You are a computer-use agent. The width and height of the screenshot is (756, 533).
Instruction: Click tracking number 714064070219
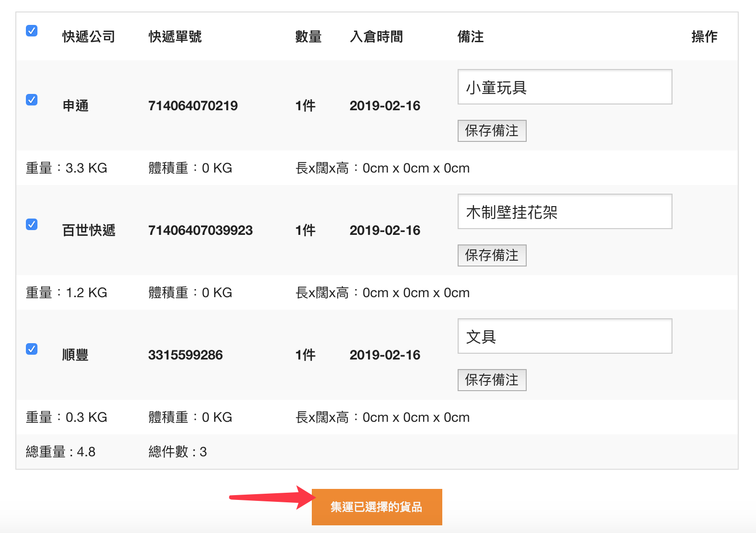click(193, 106)
